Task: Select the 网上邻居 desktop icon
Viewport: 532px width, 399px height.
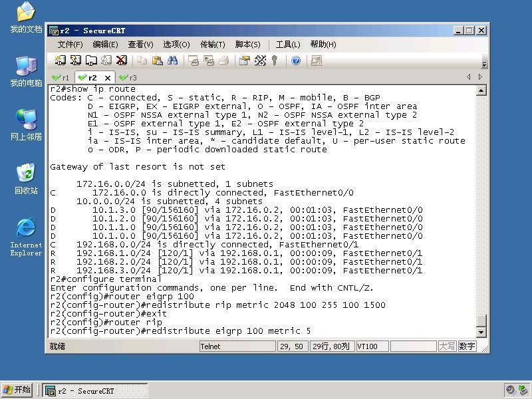Action: point(26,125)
